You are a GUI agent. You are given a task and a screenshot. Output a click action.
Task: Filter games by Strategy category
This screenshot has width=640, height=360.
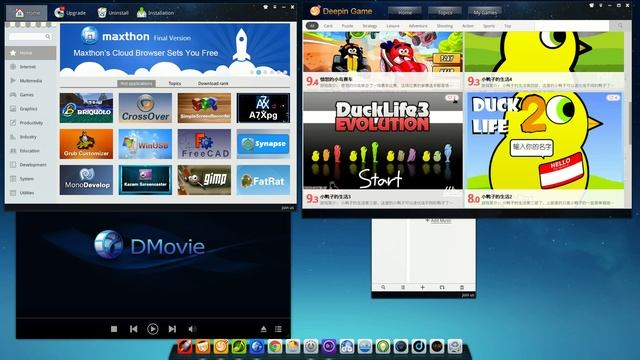point(370,26)
